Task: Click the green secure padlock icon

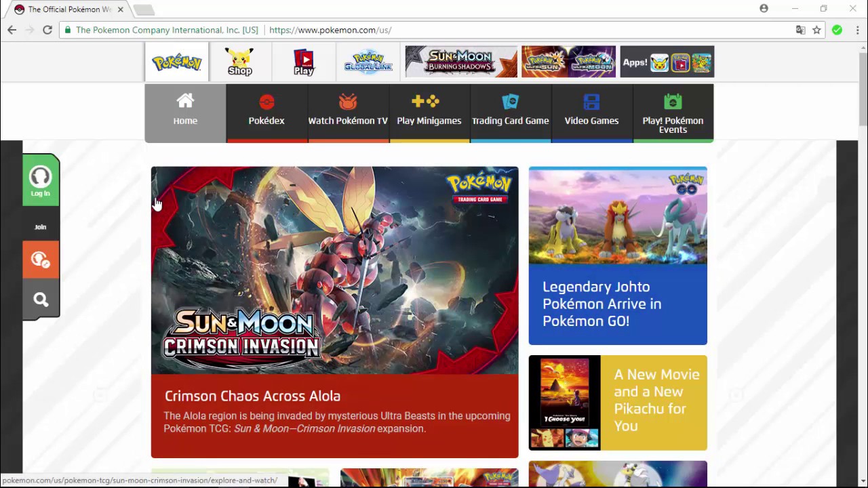Action: point(67,30)
